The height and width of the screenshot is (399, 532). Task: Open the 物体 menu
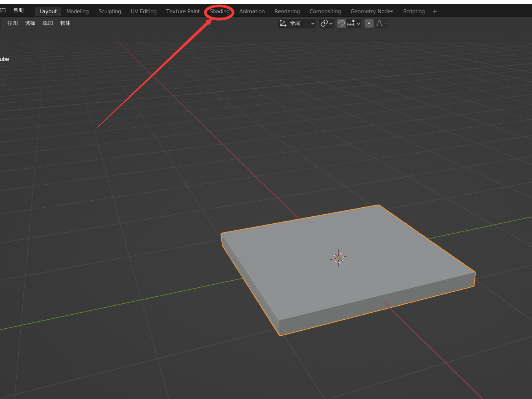(65, 23)
